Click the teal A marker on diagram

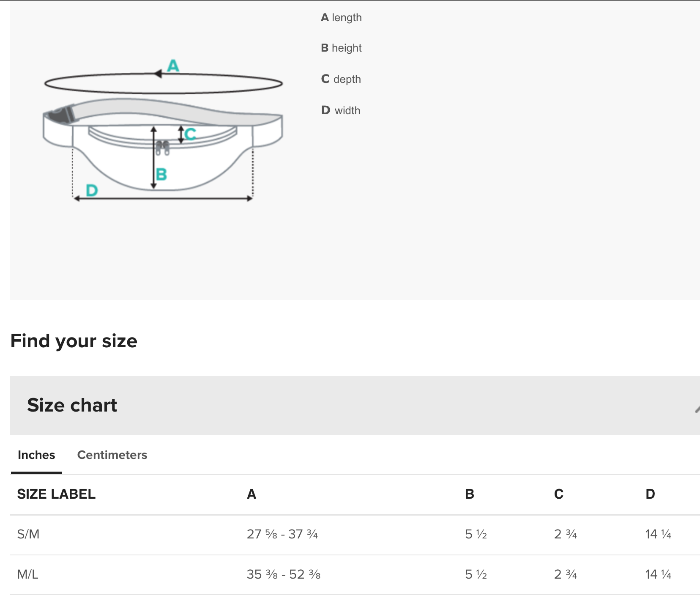click(x=173, y=66)
